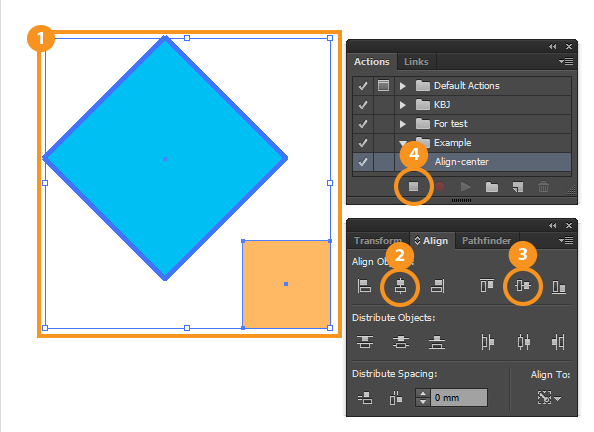Create a new action set folder
Image resolution: width=594 pixels, height=432 pixels.
pos(492,187)
